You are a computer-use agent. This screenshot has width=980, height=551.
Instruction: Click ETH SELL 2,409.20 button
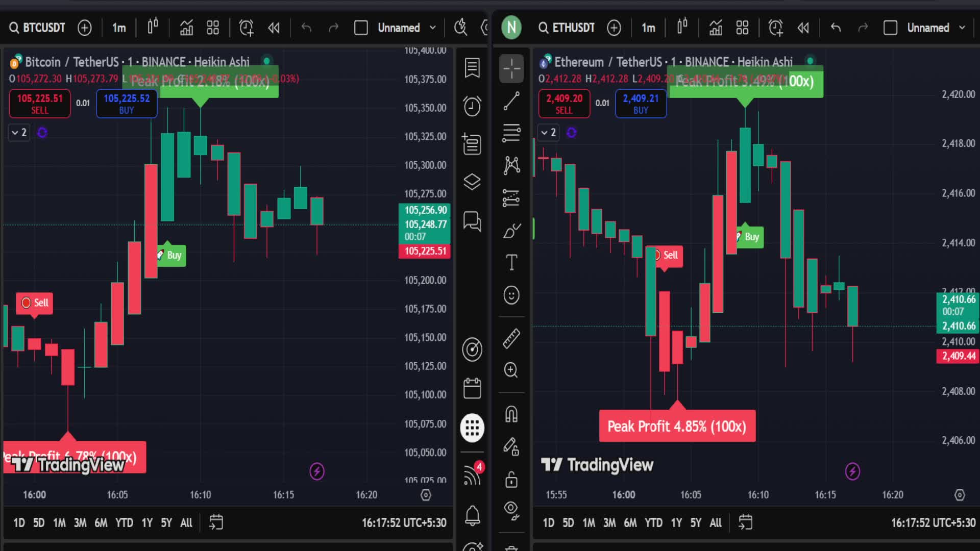564,104
